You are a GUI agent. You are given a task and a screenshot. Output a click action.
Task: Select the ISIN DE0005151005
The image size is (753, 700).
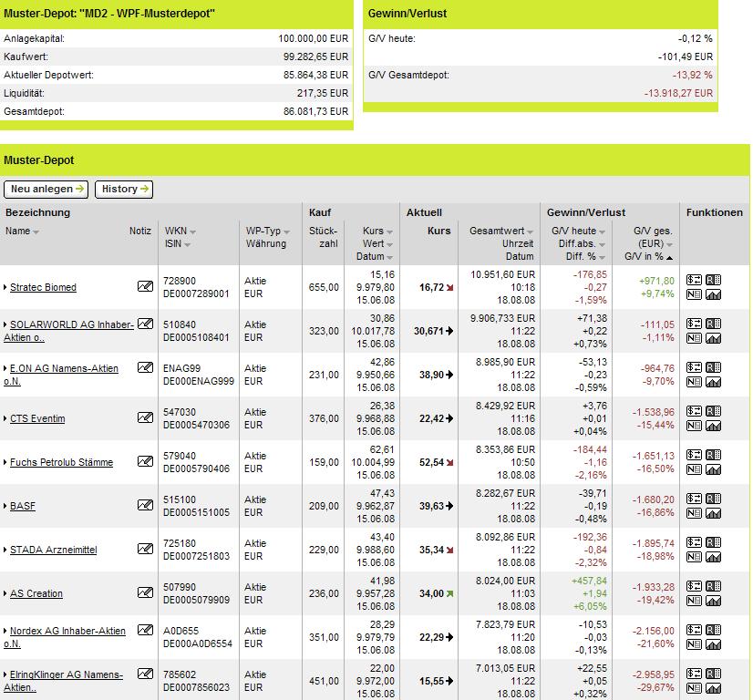pos(196,512)
